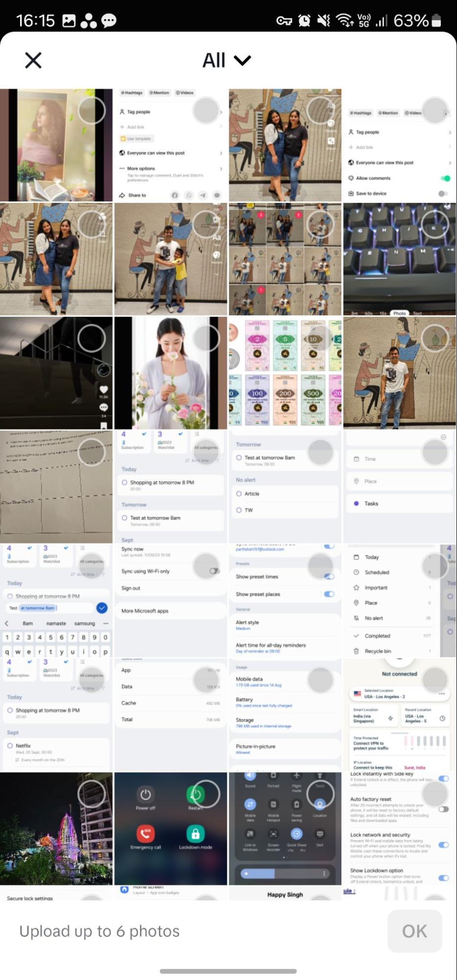Close the photo picker with the X
Screen dimensions: 457x980
coord(33,60)
